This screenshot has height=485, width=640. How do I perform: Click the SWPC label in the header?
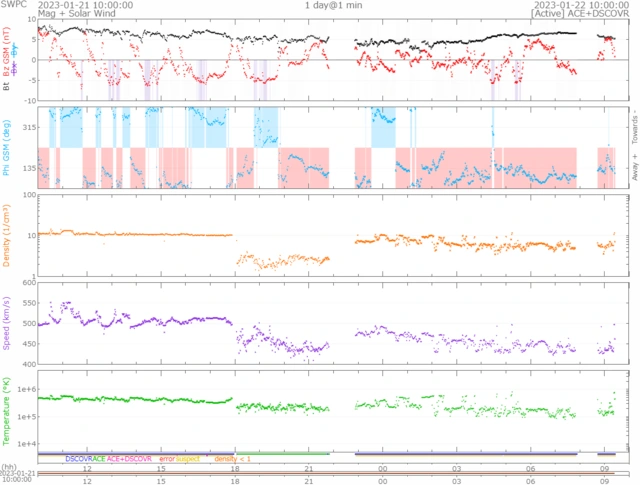[13, 4]
